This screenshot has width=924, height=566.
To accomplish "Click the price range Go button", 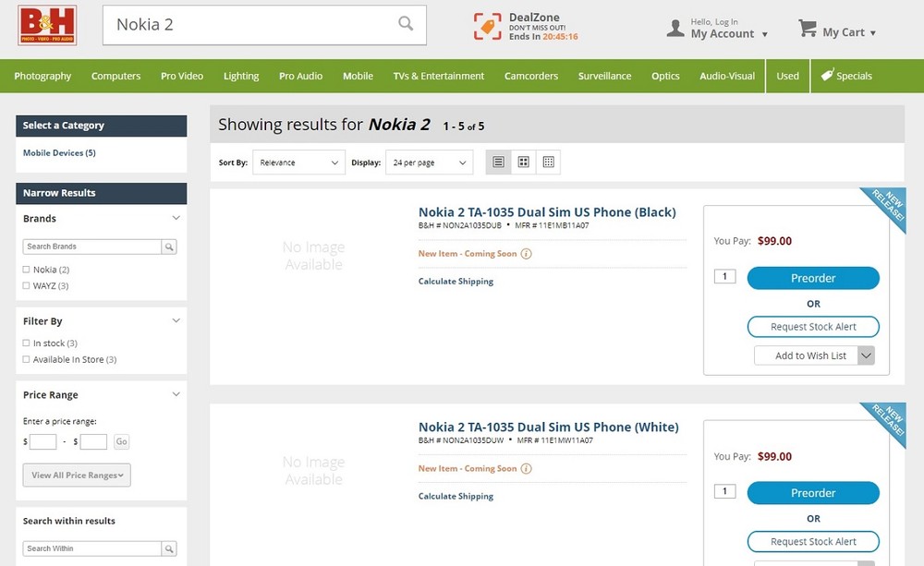I will tap(121, 441).
